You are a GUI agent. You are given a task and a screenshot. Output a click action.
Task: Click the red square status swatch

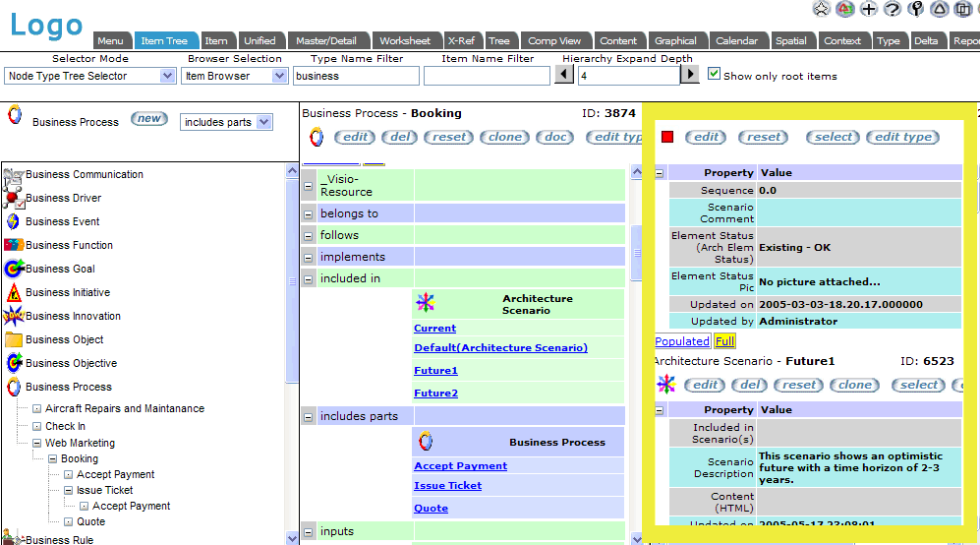point(667,137)
